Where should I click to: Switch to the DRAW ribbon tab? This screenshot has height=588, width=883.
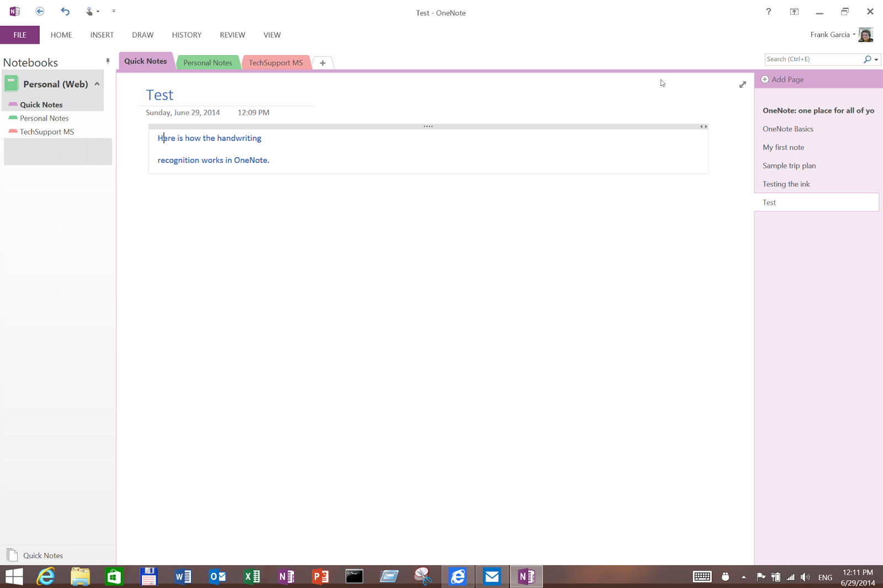coord(142,35)
